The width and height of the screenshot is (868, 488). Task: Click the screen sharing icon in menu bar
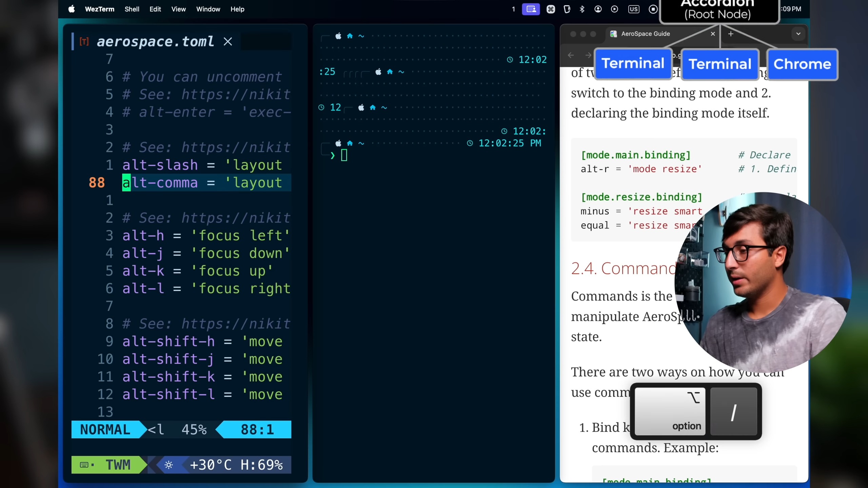[531, 9]
